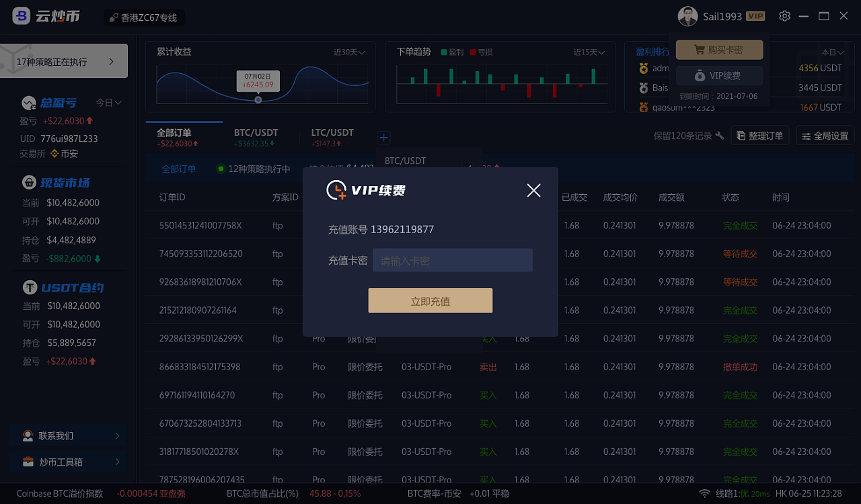Open the 本日 ranking dropdown

[833, 52]
